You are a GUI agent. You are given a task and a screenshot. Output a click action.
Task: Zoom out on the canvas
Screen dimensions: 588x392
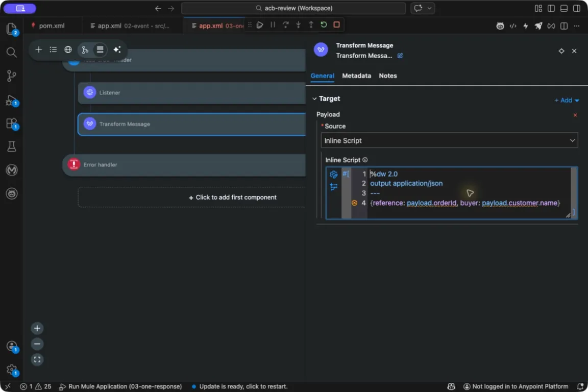click(x=37, y=344)
